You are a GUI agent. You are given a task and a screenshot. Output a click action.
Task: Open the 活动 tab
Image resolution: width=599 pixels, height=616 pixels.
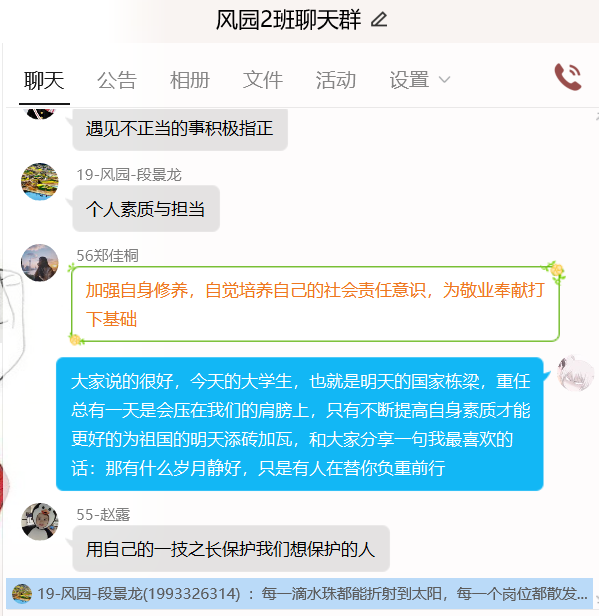[x=336, y=80]
